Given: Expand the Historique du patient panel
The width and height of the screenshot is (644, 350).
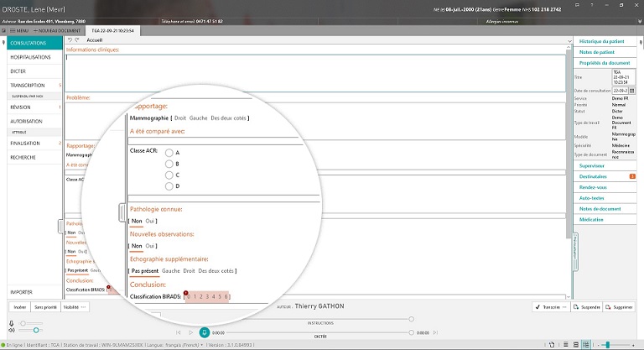Looking at the screenshot, I should 605,41.
